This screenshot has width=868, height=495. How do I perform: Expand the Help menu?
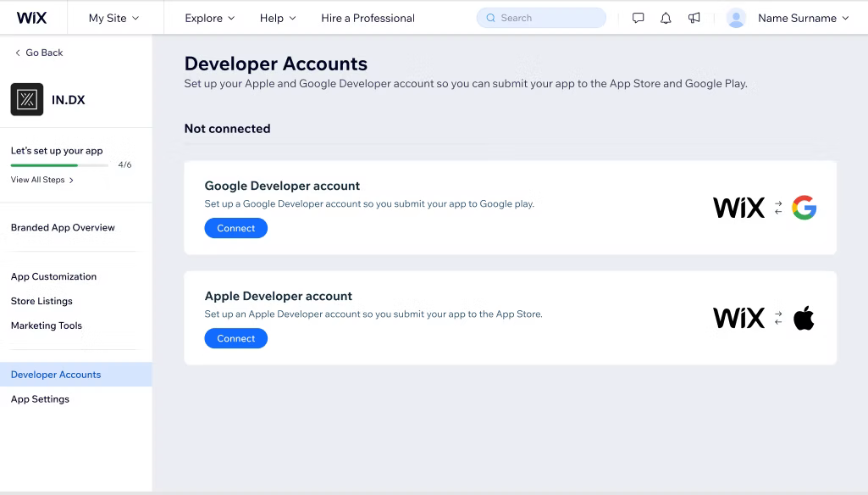pyautogui.click(x=278, y=18)
